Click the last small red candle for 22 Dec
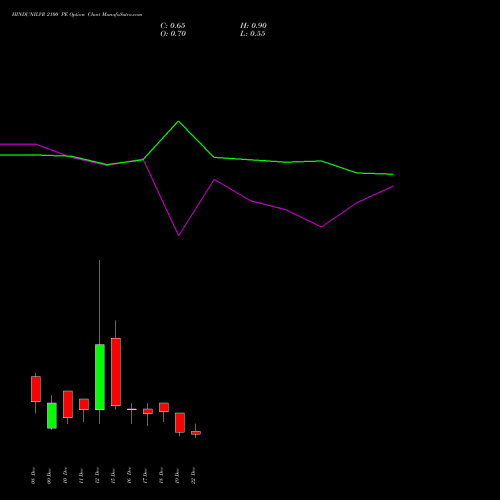Image resolution: width=500 pixels, height=500 pixels. click(x=196, y=433)
